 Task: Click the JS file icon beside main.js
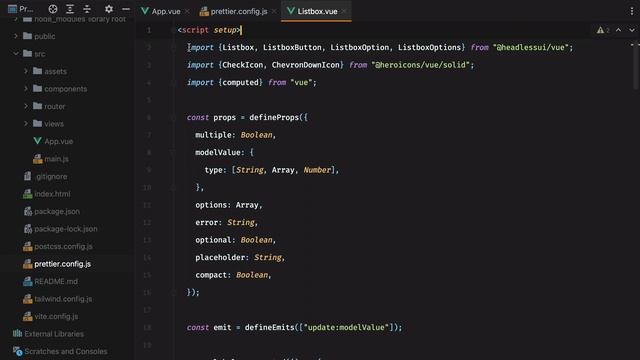point(38,159)
